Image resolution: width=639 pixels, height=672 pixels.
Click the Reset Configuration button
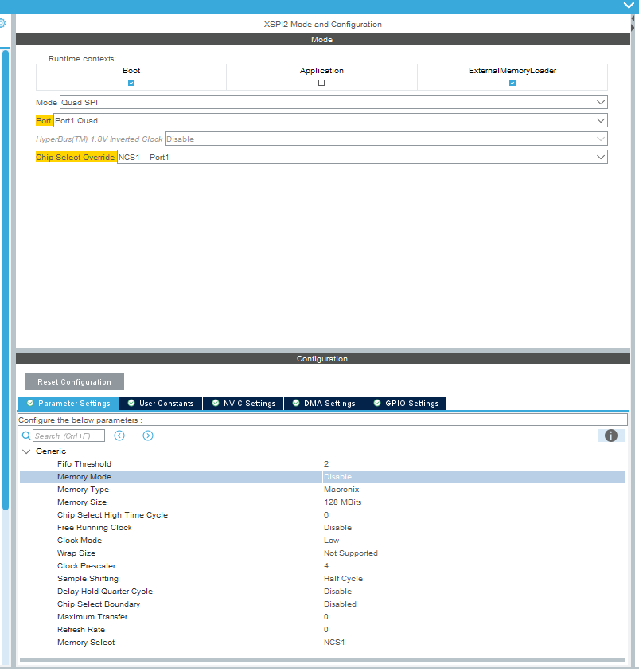[74, 381]
